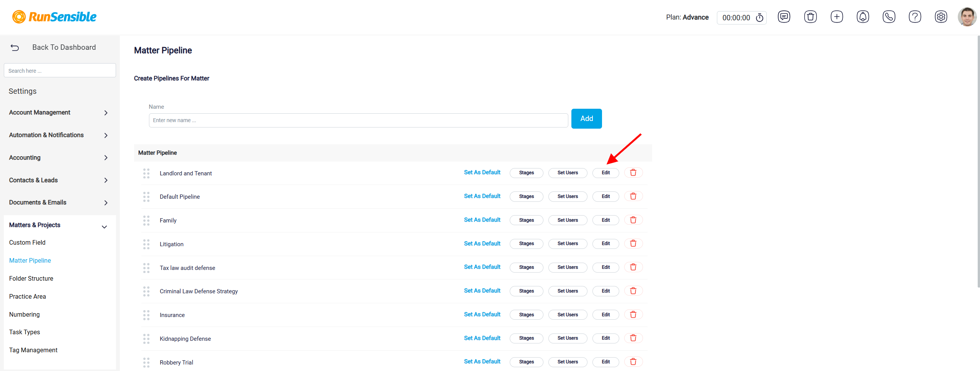Open the trash bin in top bar

810,17
